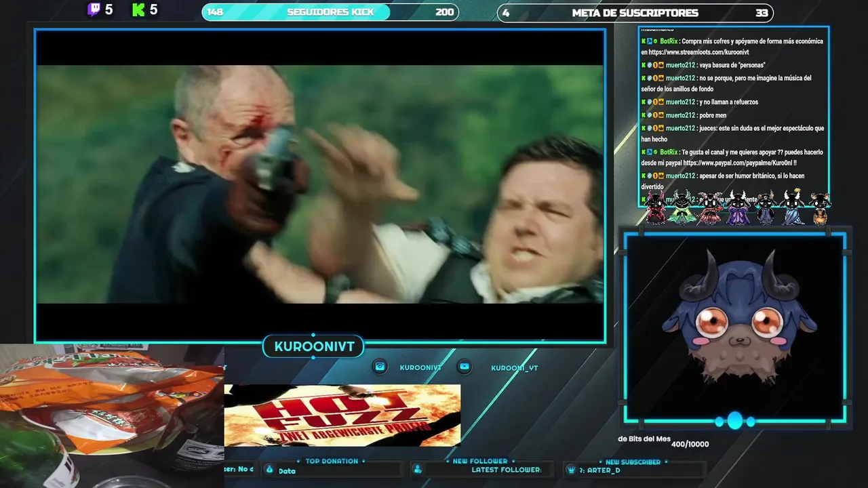Click the glowing dot slider below avatar frame
The height and width of the screenshot is (488, 868).
[x=734, y=421]
